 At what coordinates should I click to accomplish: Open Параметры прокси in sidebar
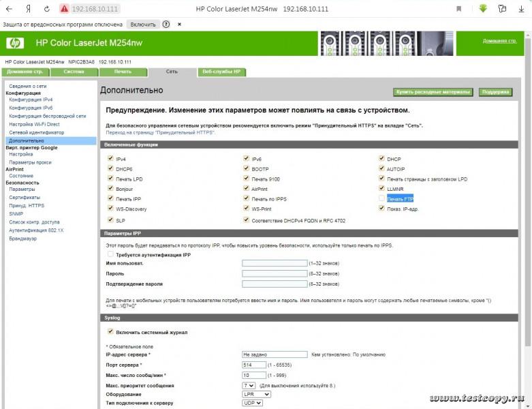[x=30, y=162]
